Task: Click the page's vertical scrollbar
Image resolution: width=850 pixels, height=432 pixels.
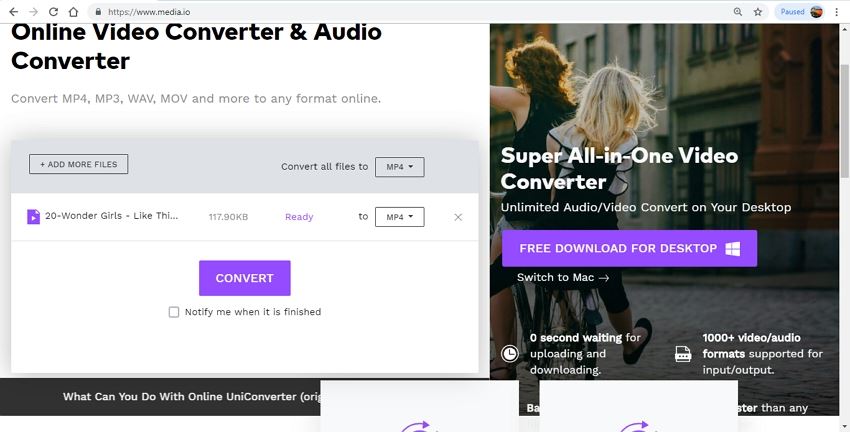Action: pos(844,200)
